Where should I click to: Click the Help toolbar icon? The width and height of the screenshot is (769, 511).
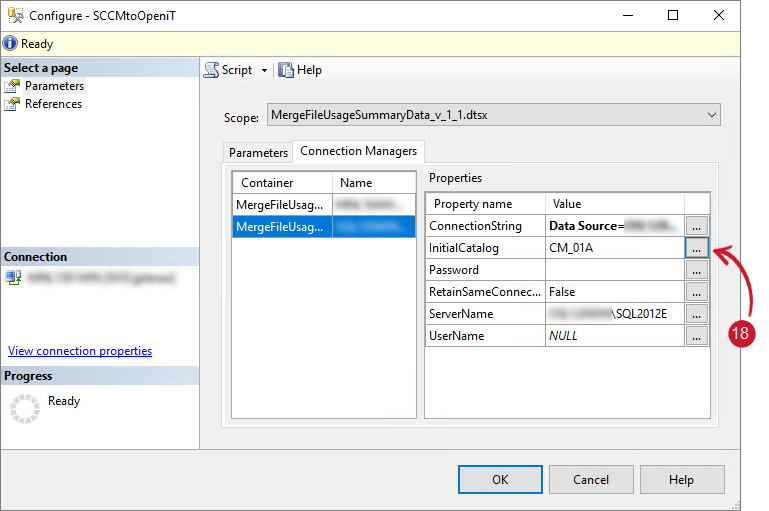(285, 70)
